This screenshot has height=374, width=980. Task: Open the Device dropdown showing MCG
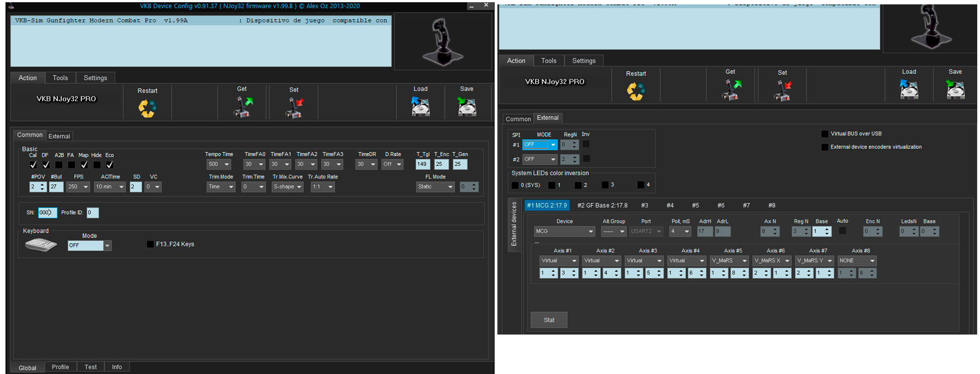565,232
